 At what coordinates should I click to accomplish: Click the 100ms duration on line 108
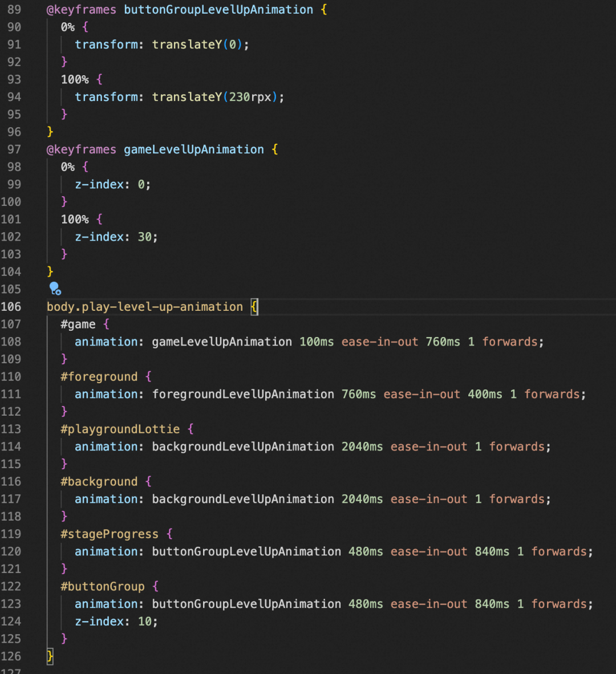click(317, 342)
